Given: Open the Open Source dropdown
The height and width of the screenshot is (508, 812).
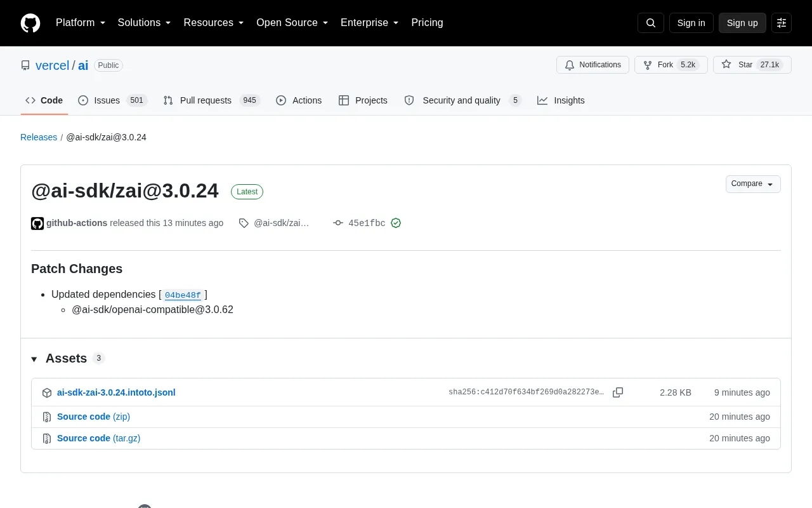Looking at the screenshot, I should (292, 23).
